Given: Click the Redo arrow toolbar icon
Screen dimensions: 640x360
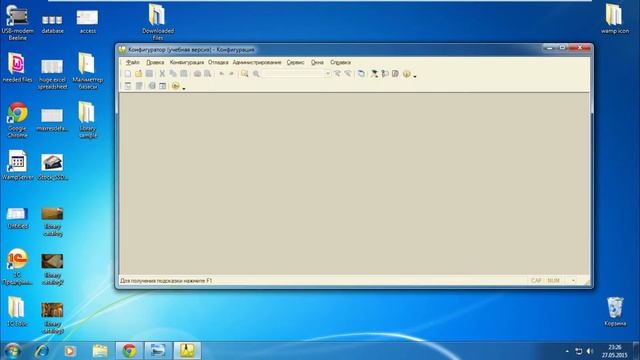Looking at the screenshot, I should tap(231, 74).
